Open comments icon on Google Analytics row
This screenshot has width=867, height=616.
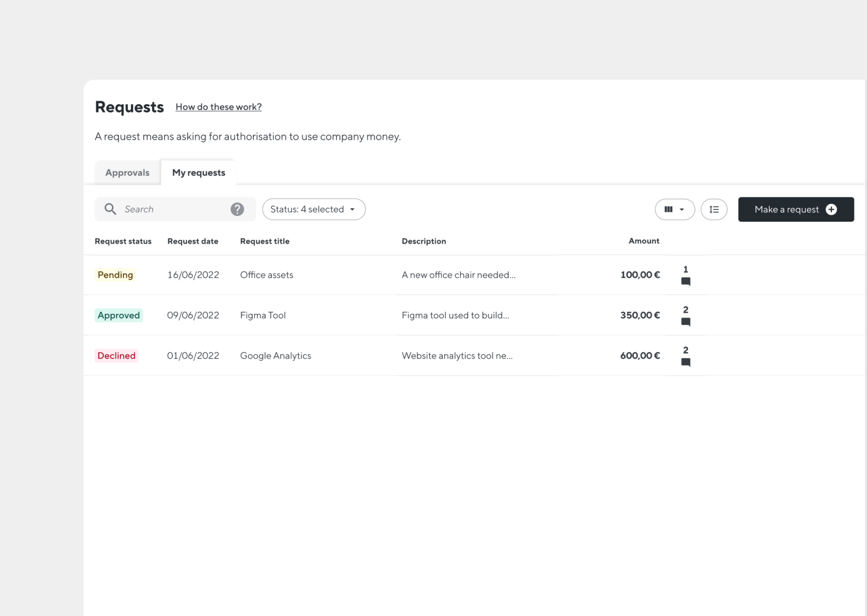click(686, 362)
